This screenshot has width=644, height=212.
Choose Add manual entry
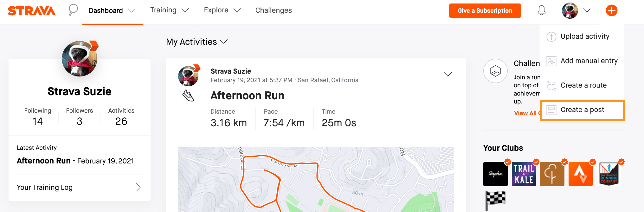582,61
